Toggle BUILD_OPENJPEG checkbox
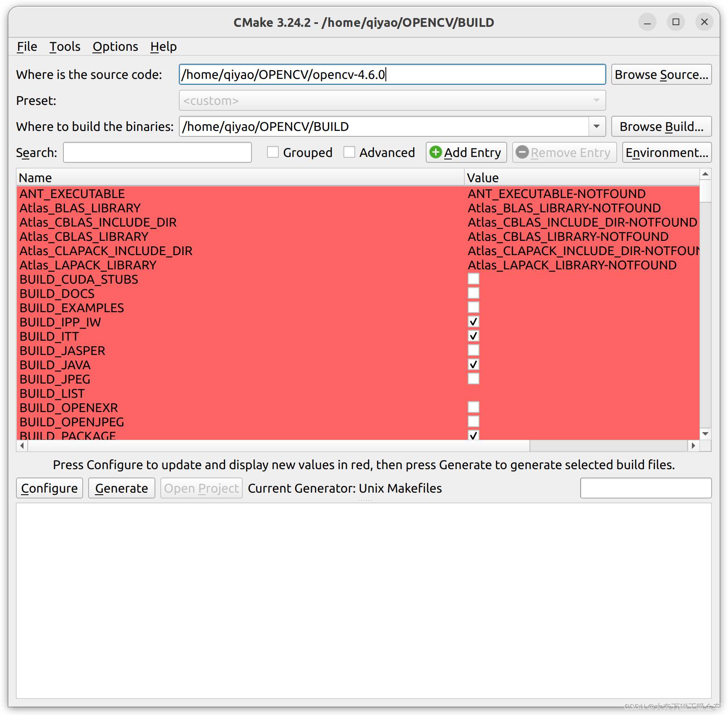Image resolution: width=728 pixels, height=715 pixels. pyautogui.click(x=474, y=422)
